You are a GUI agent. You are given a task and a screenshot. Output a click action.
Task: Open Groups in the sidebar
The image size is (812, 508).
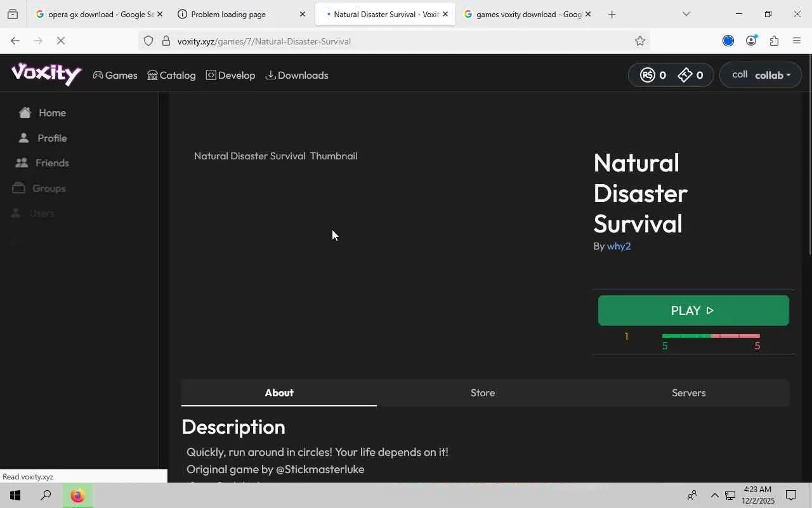(39, 189)
